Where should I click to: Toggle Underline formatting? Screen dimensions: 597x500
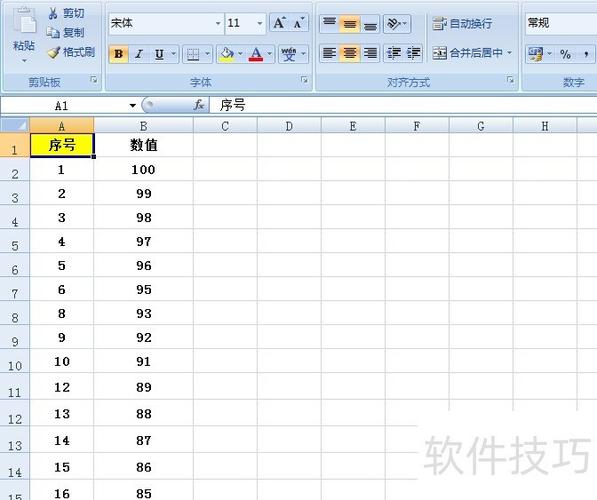tap(160, 54)
